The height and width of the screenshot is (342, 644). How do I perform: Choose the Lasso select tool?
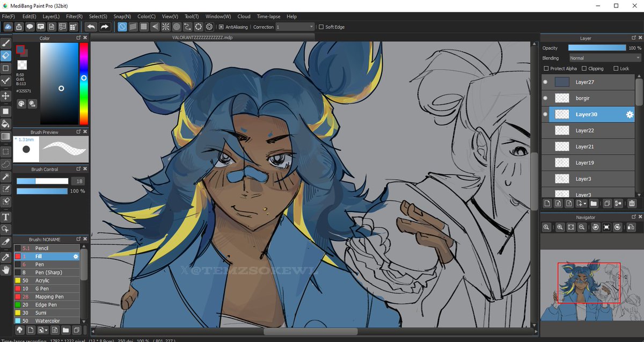click(6, 164)
